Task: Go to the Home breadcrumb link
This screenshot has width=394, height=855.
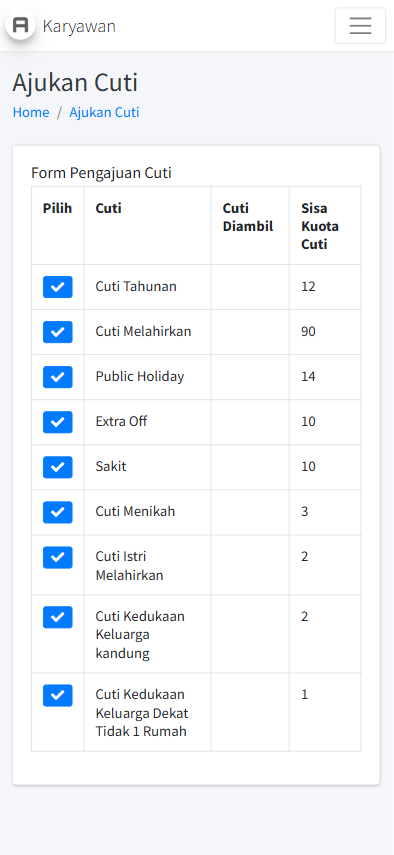Action: pyautogui.click(x=31, y=112)
